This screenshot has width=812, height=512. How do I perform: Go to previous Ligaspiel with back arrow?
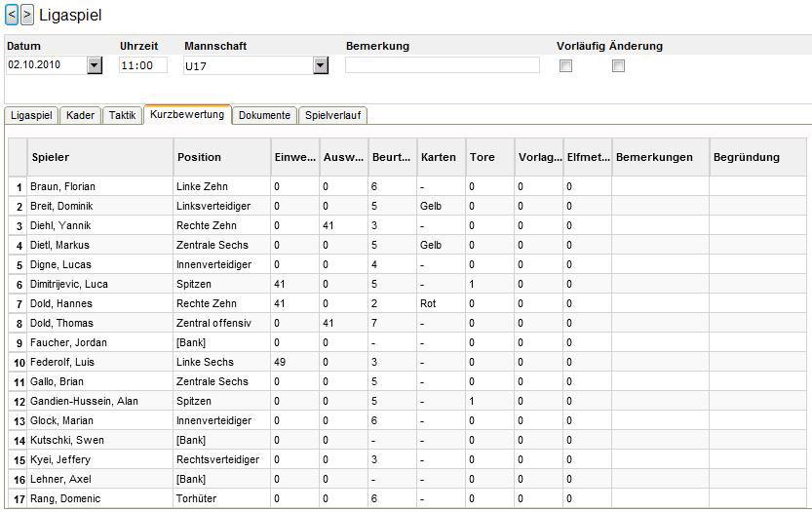12,15
